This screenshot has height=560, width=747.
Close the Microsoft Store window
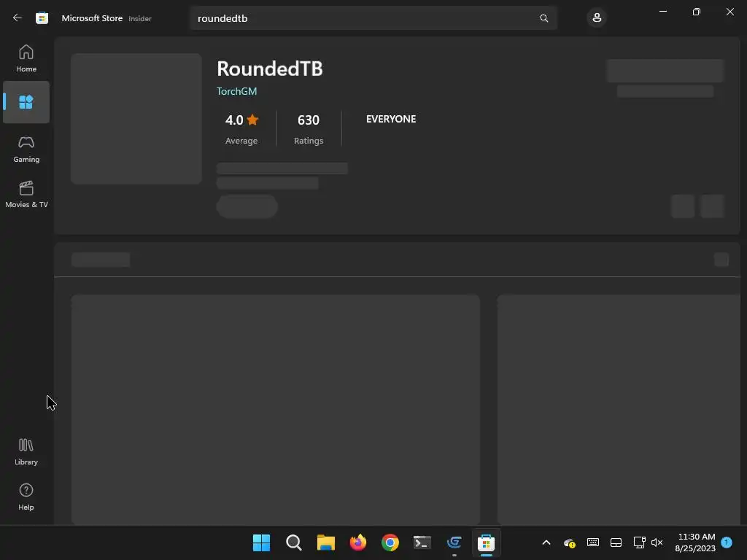coord(729,12)
